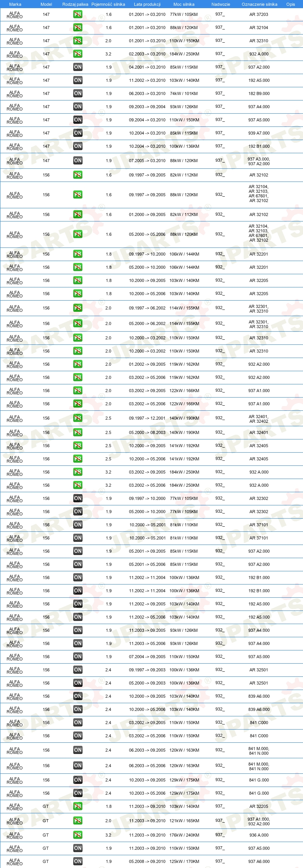Click the ON icon in the 841 G.000 10.2003 -> 05.2006 row
The image size is (303, 868).
coord(77,793)
